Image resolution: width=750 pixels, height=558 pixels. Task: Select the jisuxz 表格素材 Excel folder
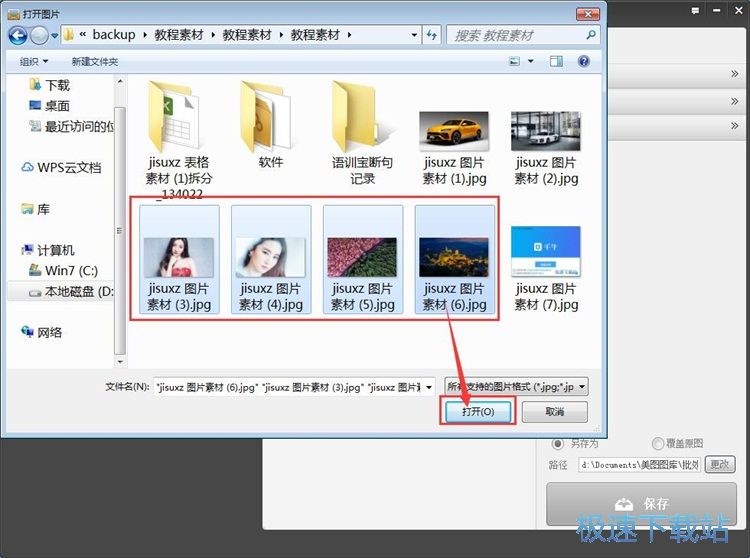176,134
